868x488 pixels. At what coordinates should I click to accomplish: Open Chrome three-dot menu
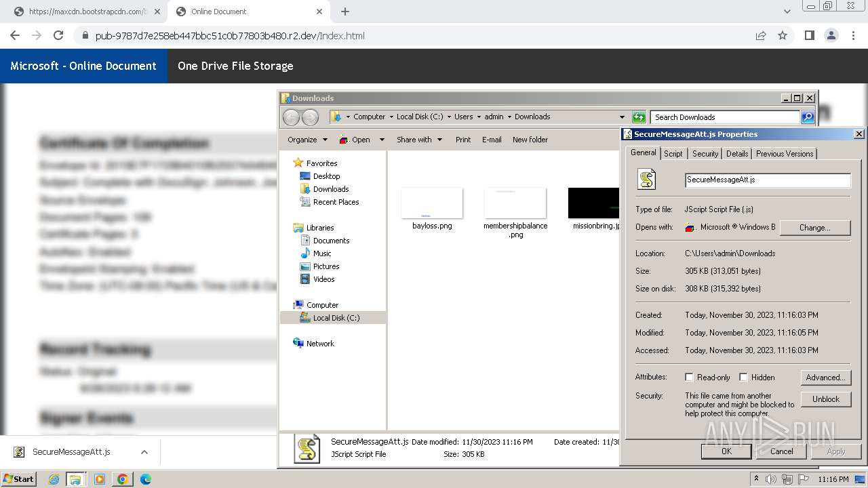click(852, 35)
